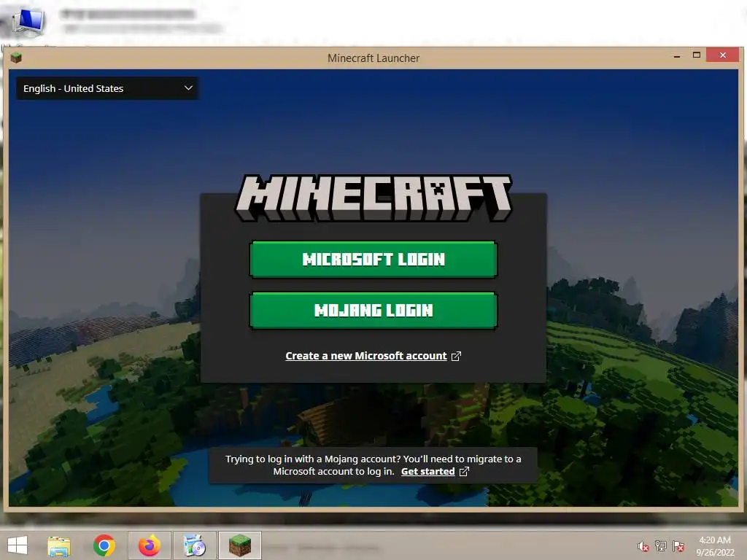Close the Minecraft Launcher window
This screenshot has width=747, height=560.
coord(723,55)
